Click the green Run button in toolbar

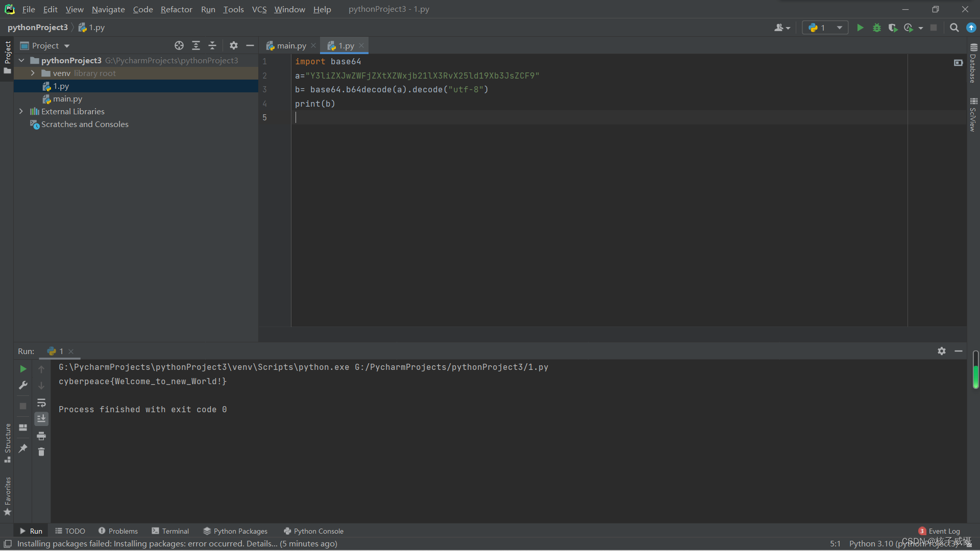[860, 28]
